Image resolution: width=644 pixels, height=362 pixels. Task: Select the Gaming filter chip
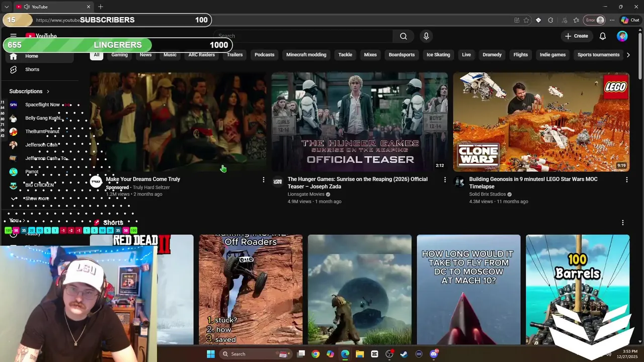[x=119, y=55]
